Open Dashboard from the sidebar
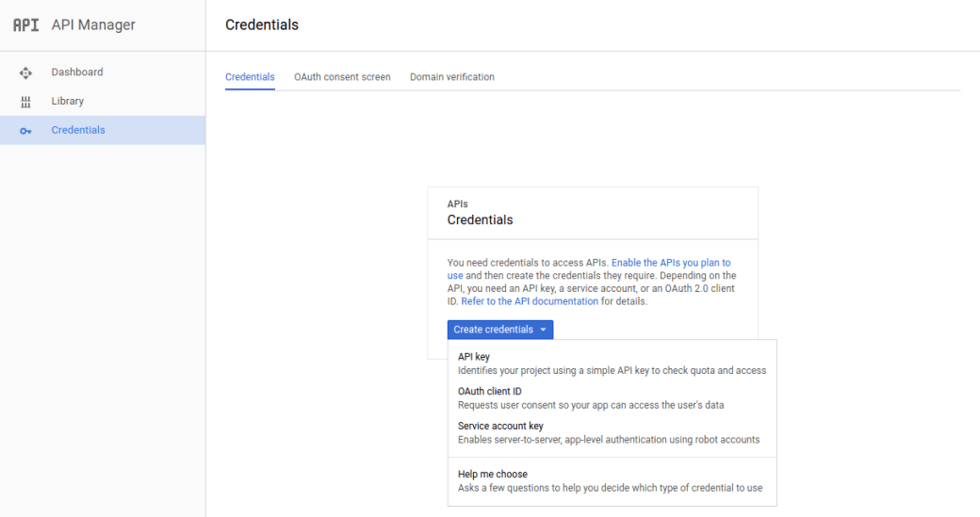 pos(103,73)
